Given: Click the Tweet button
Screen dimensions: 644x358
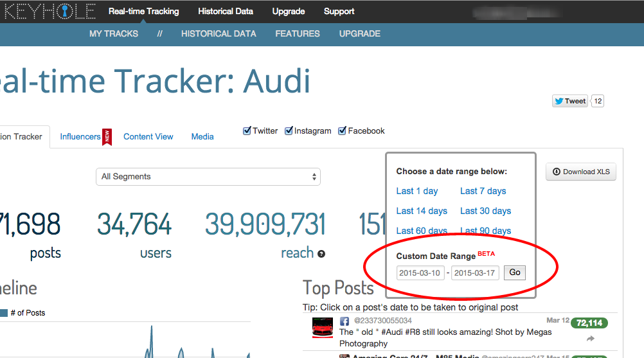Looking at the screenshot, I should pyautogui.click(x=570, y=101).
